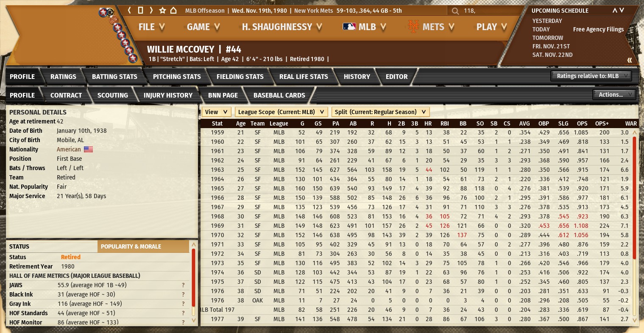Viewport: 644px width, 333px height.
Task: Open the BNN PAGE sub-tab
Action: coord(223,95)
